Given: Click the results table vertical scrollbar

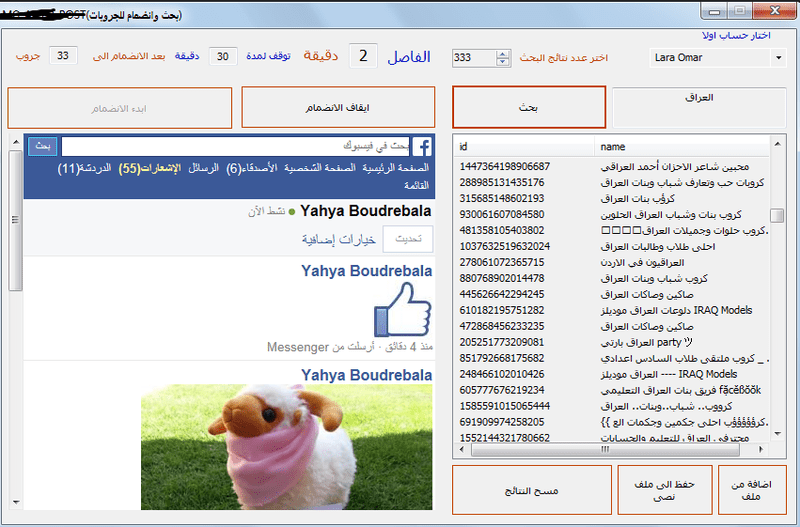Looking at the screenshot, I should coord(777,300).
